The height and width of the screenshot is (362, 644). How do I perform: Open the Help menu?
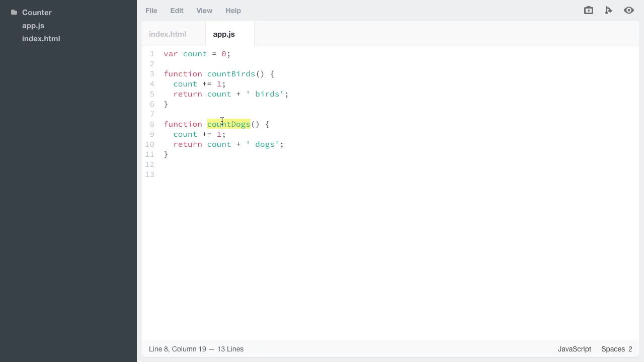coord(233,11)
